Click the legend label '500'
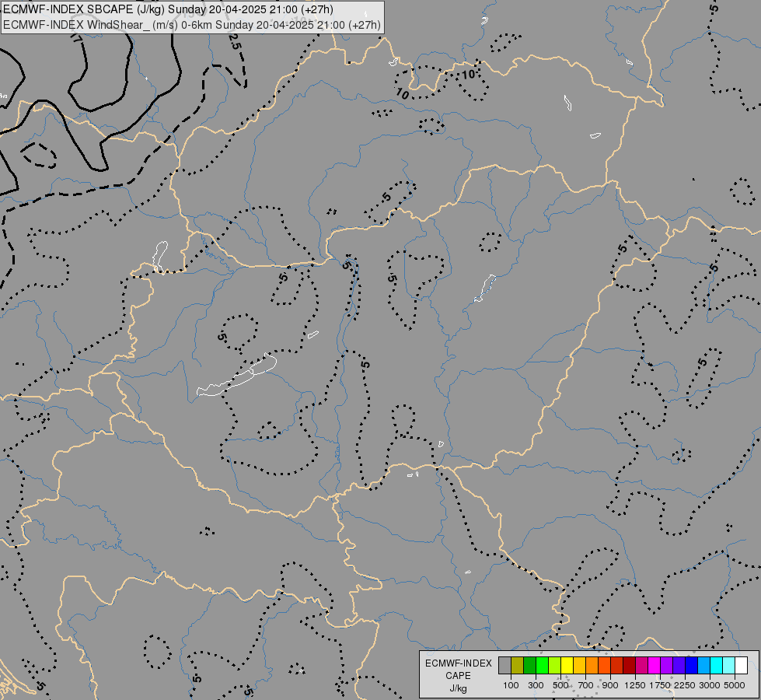 (x=560, y=685)
